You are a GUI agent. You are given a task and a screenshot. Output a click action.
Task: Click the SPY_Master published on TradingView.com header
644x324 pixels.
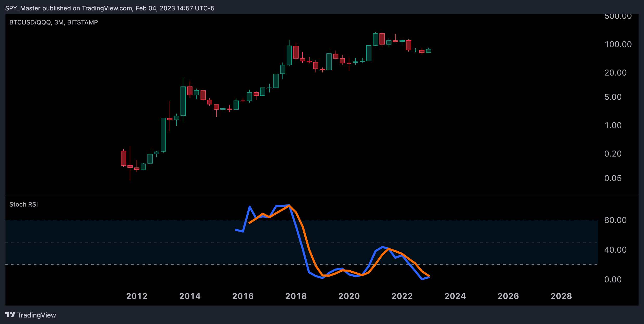[110, 8]
